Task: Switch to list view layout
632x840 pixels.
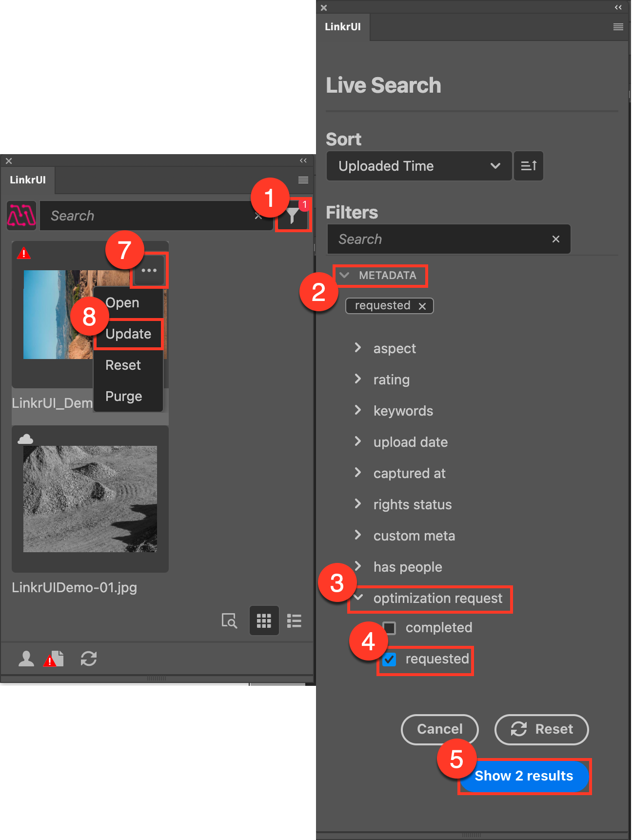Action: point(294,620)
